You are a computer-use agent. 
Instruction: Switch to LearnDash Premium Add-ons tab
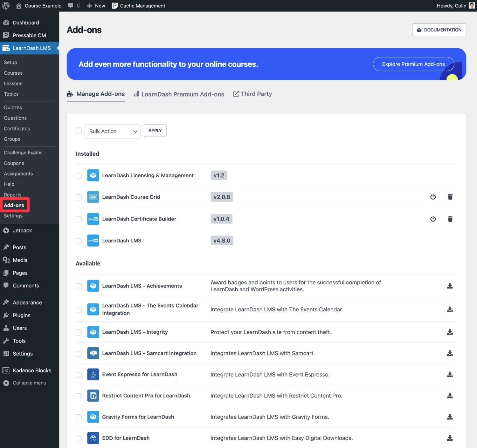(x=179, y=94)
